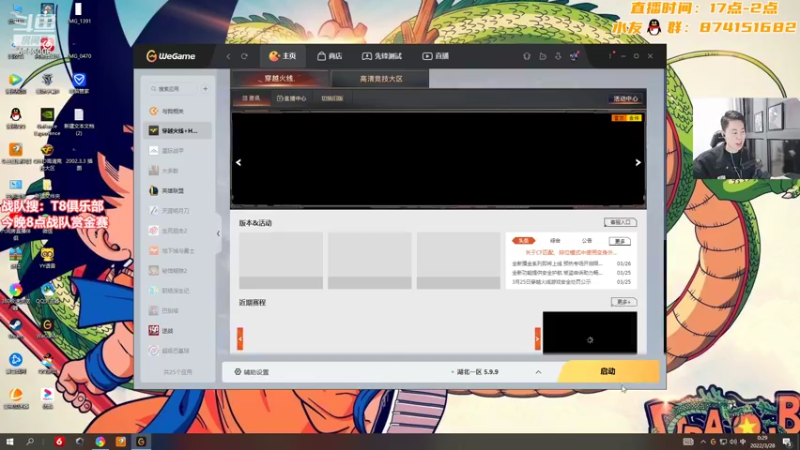Click 更多+ beside 近期赛程

(x=623, y=302)
